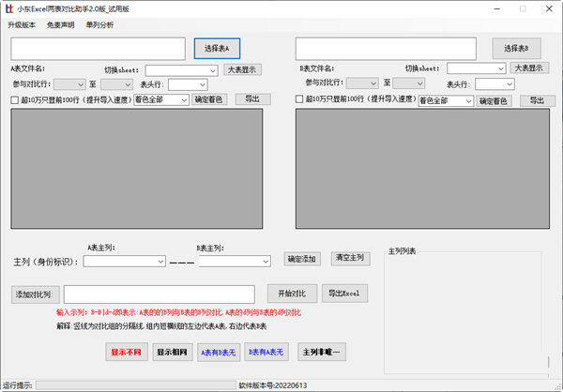
Task: Click table A 导出 button
Action: coord(252,99)
